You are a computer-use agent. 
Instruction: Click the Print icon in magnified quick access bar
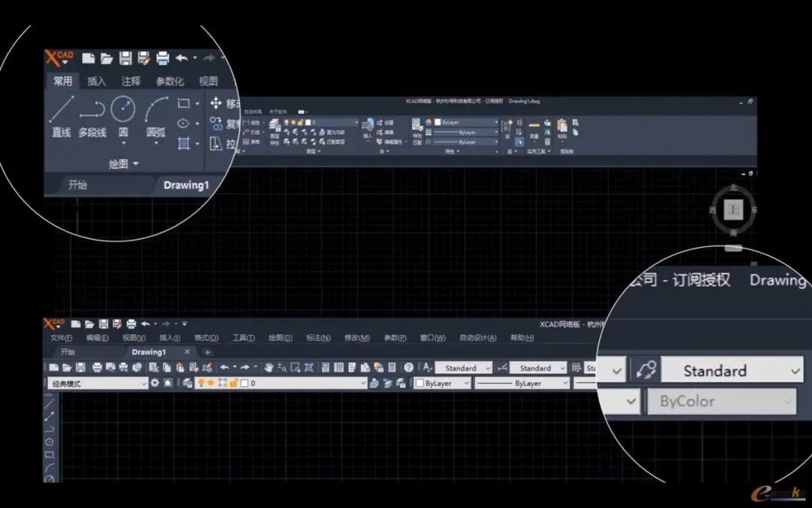(162, 58)
